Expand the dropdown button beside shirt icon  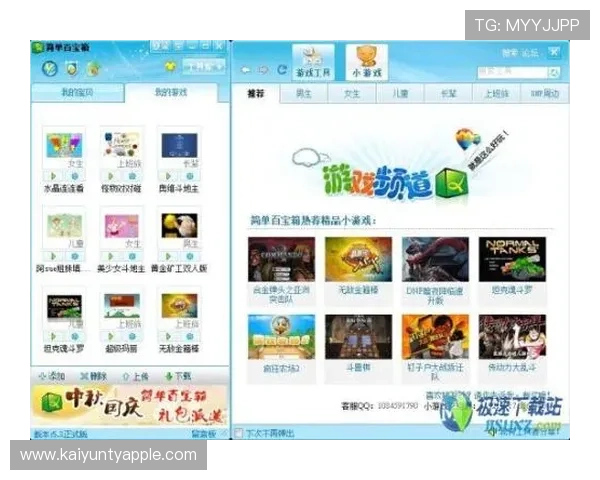[x=203, y=67]
